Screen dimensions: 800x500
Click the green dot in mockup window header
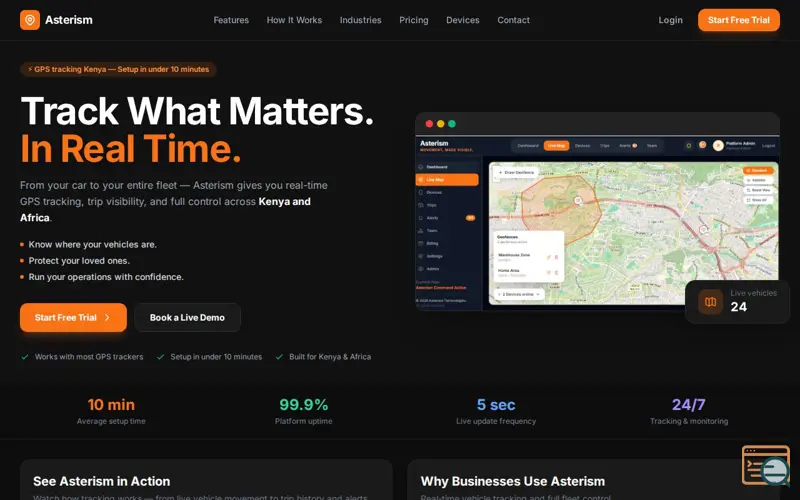click(452, 123)
